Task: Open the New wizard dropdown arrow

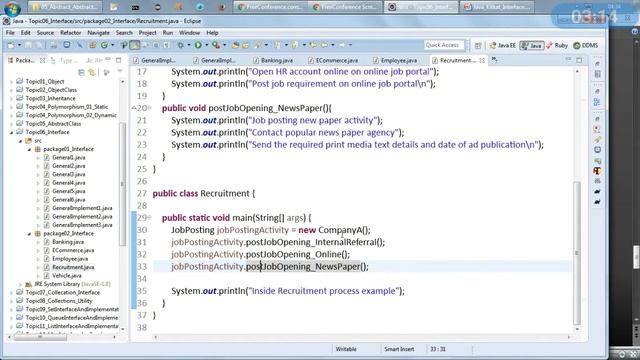Action: pos(19,45)
